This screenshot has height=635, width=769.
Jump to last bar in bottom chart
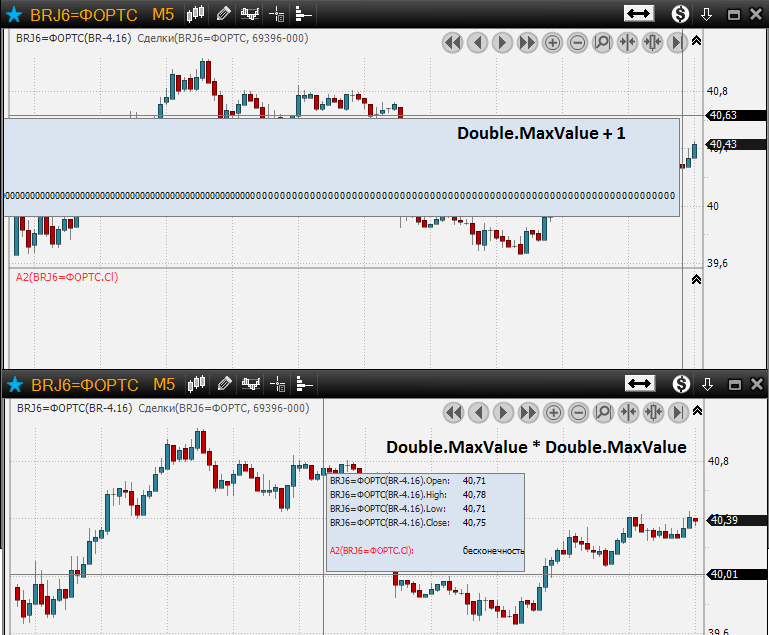(x=678, y=412)
